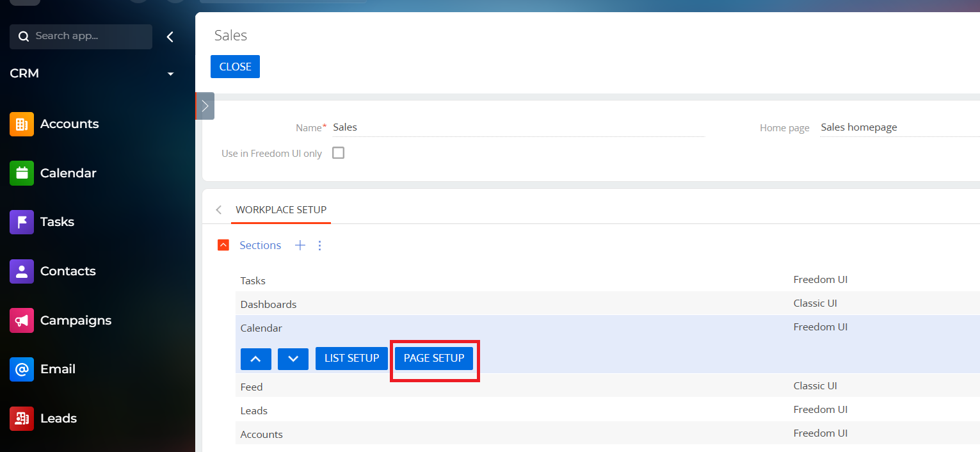Screen dimensions: 980x452
Task: Open the Calendar sidebar icon
Action: pyautogui.click(x=22, y=173)
